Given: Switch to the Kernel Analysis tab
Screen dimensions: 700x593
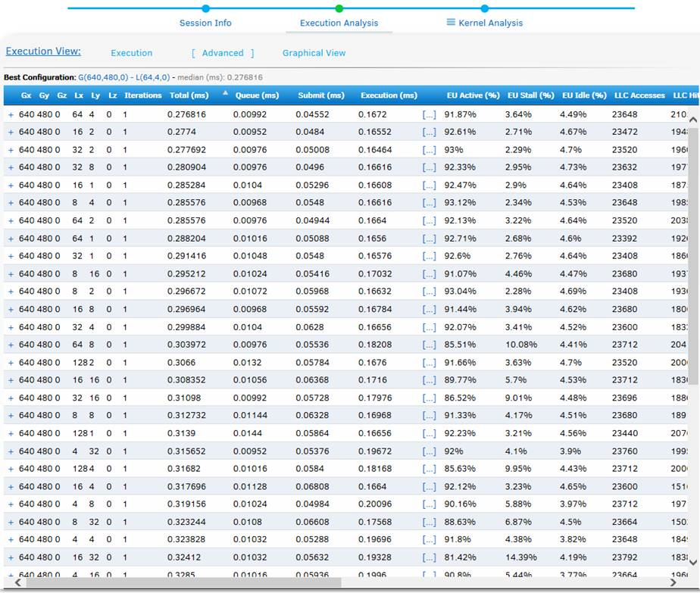Looking at the screenshot, I should pos(490,23).
